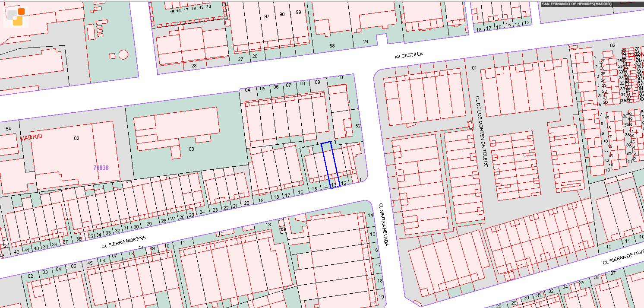The image size is (644, 308).
Task: Select parcel 52 next to Sierra Nevada street
Action: pos(357,125)
